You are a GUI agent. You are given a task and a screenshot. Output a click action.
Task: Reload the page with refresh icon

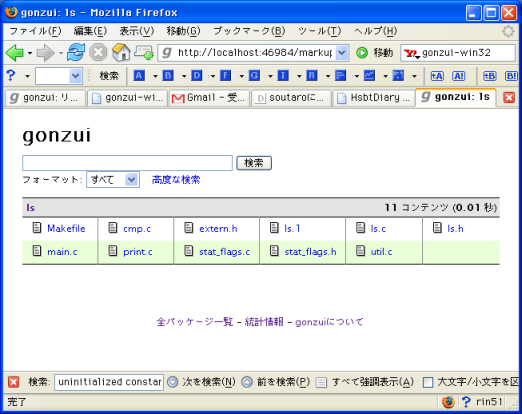point(76,52)
